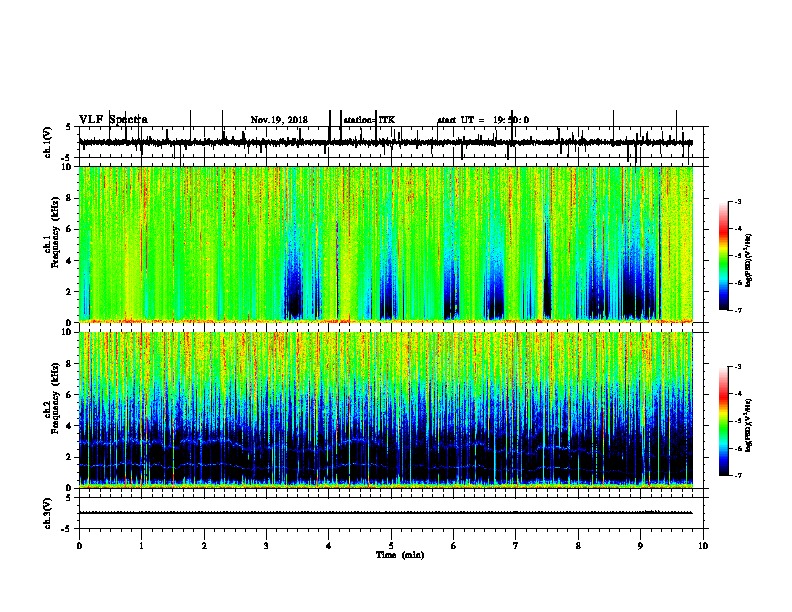Click the "5" volt tick of ch.1 waveform

click(x=68, y=127)
